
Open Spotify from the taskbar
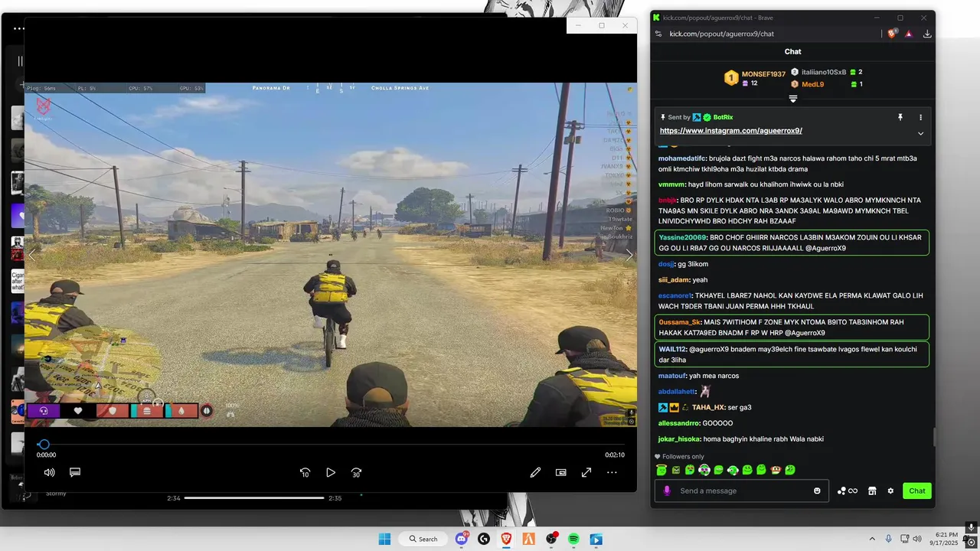point(573,539)
